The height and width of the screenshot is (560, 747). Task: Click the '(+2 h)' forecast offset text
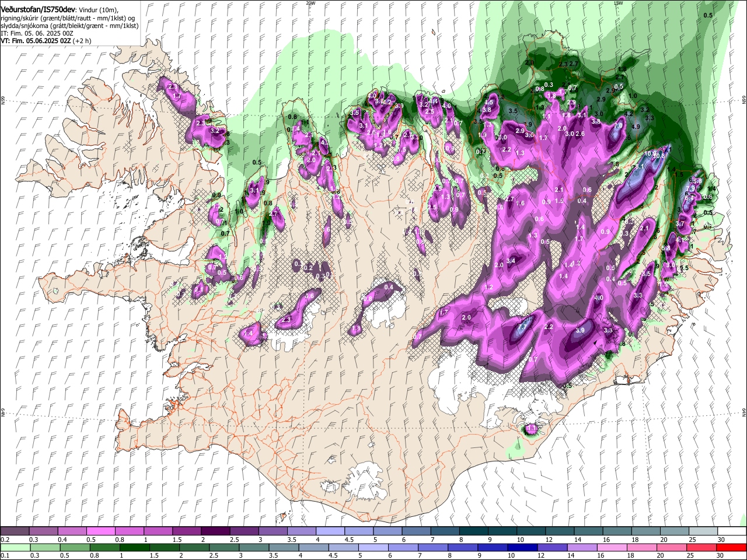pyautogui.click(x=82, y=41)
